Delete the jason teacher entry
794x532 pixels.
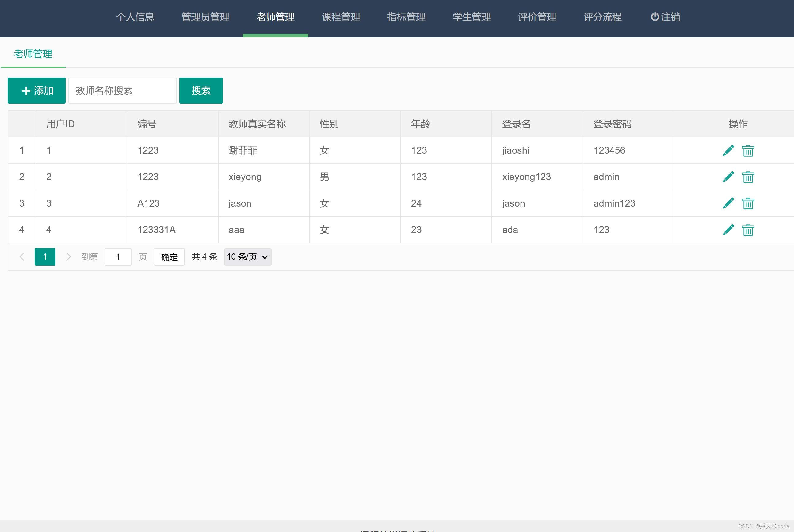(x=748, y=203)
